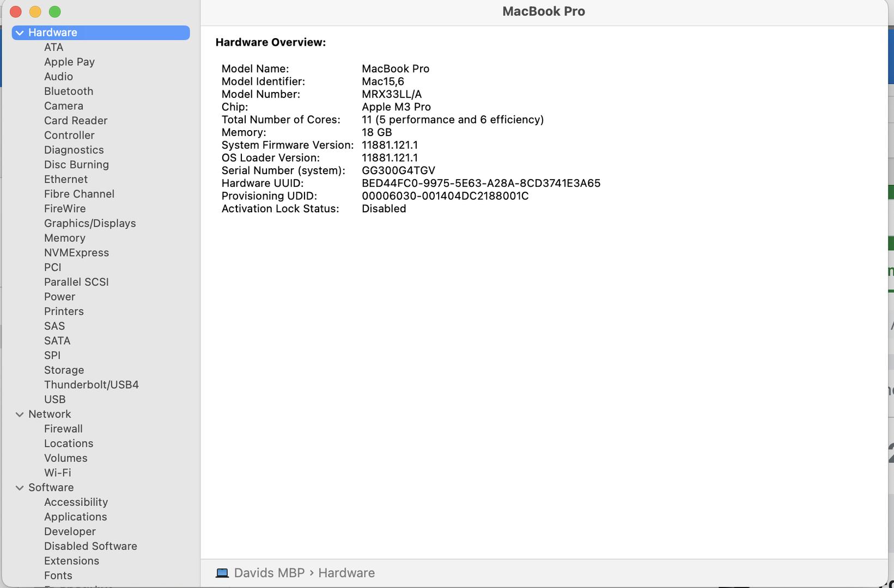Select Applications under Software
The width and height of the screenshot is (894, 588).
[x=76, y=518]
